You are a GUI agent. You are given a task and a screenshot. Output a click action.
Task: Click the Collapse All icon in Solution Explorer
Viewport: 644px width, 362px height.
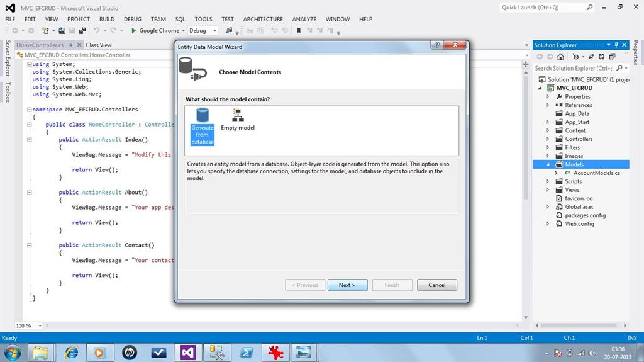[x=612, y=57]
